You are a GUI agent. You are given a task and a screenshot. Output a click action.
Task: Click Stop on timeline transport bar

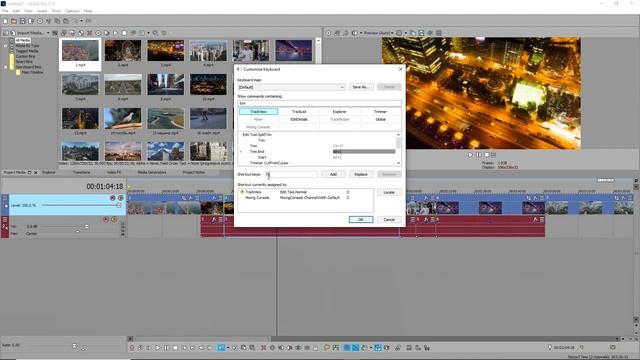pos(175,348)
